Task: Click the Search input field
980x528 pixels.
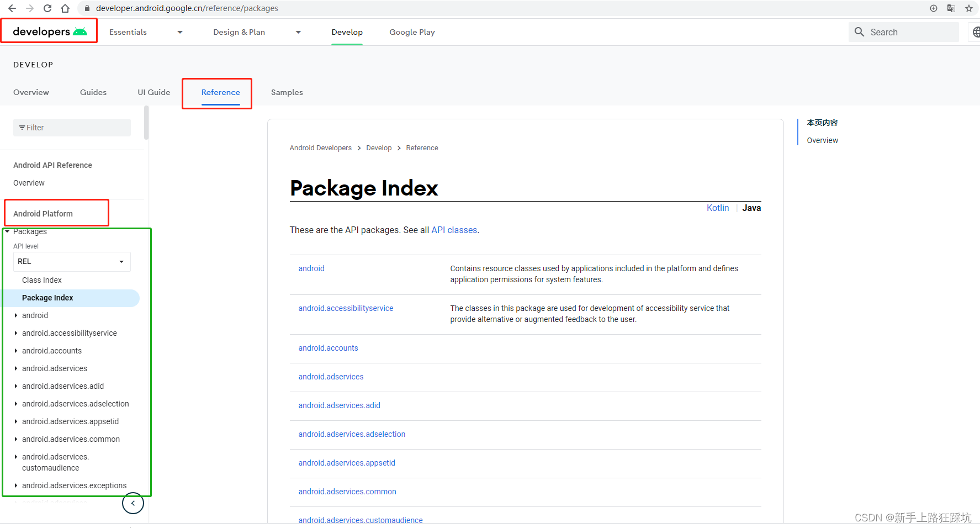Action: [903, 32]
